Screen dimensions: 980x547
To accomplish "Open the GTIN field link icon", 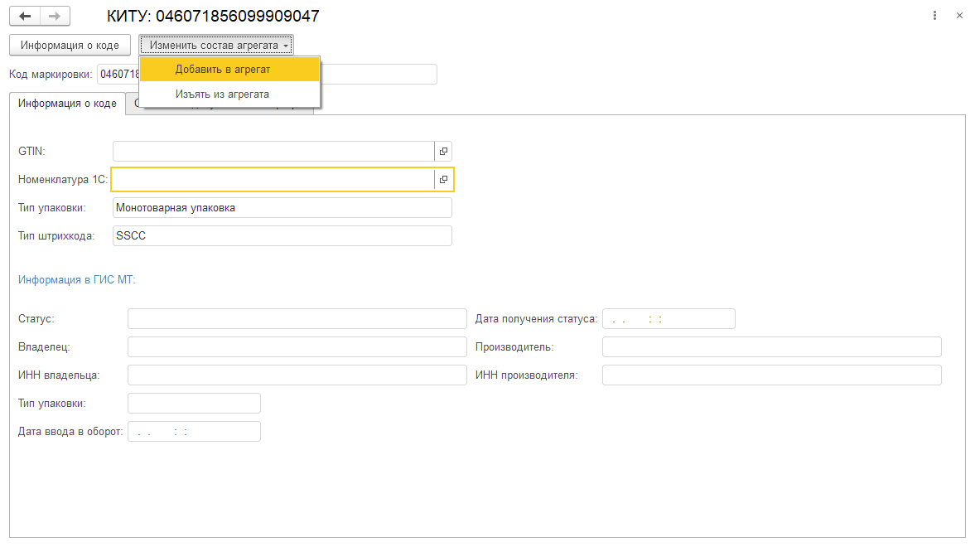I will [x=443, y=152].
